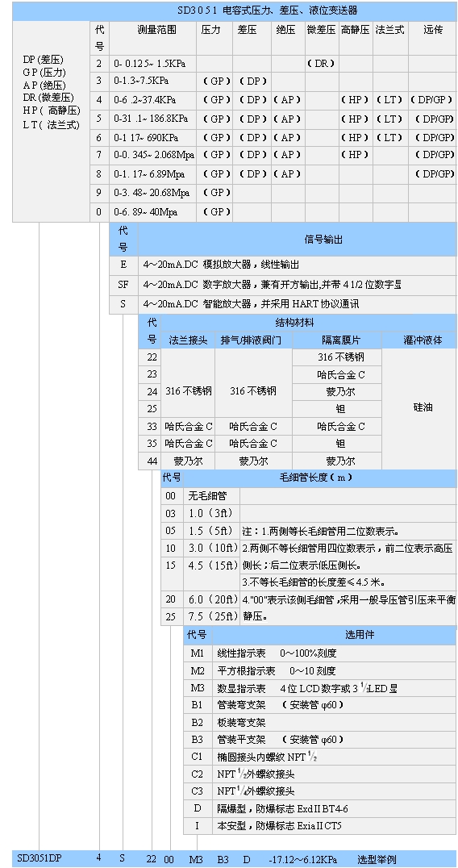Click the '微差压' column header
This screenshot has height=868, width=458.
click(321, 29)
